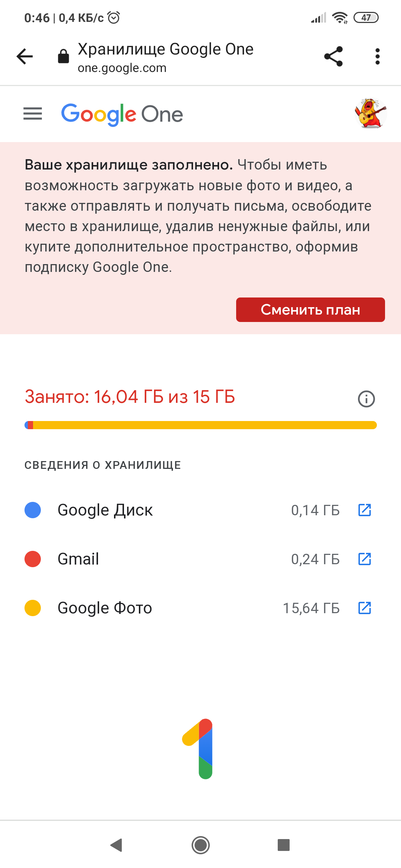Tap the back arrow in browser bar

(x=25, y=56)
